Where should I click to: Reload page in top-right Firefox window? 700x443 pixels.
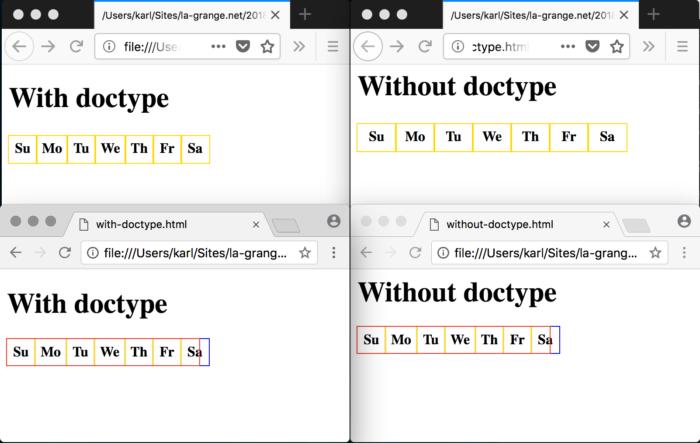coord(425,46)
